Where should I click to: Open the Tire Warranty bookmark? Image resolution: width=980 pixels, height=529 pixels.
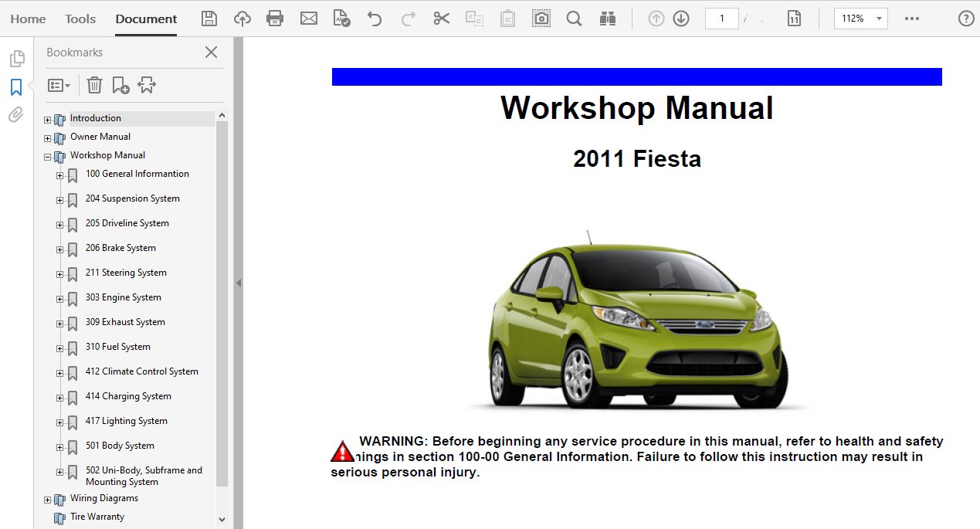[97, 517]
